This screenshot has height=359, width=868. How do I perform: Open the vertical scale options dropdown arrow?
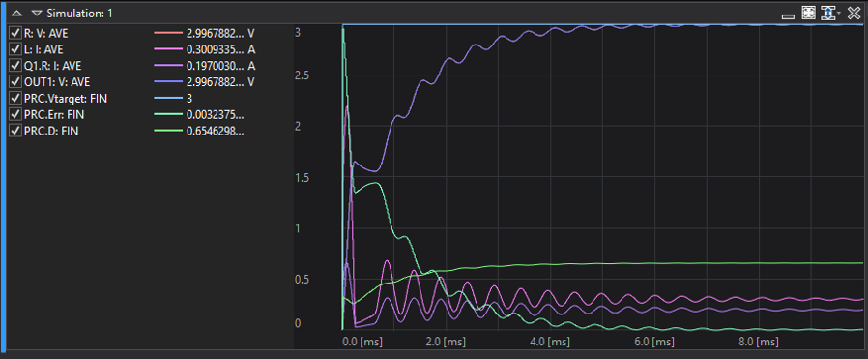839,13
